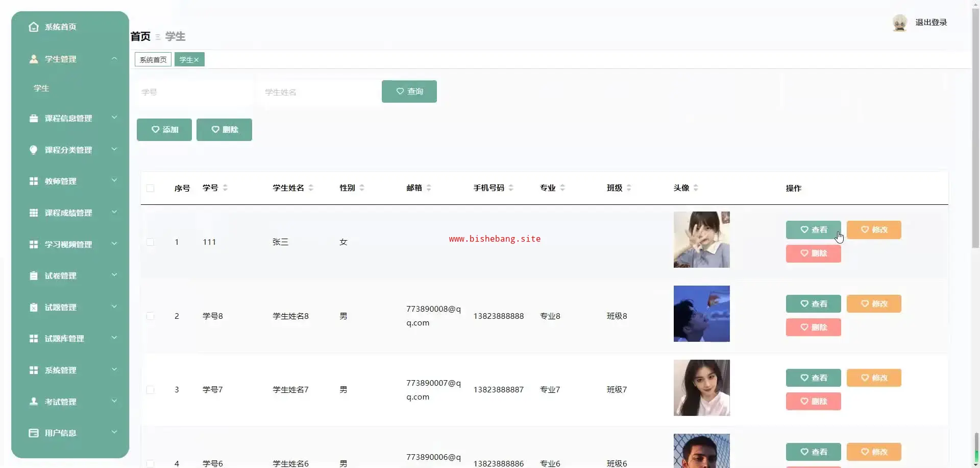Click the batch 删除 button above the table
This screenshot has width=980, height=468.
point(224,130)
